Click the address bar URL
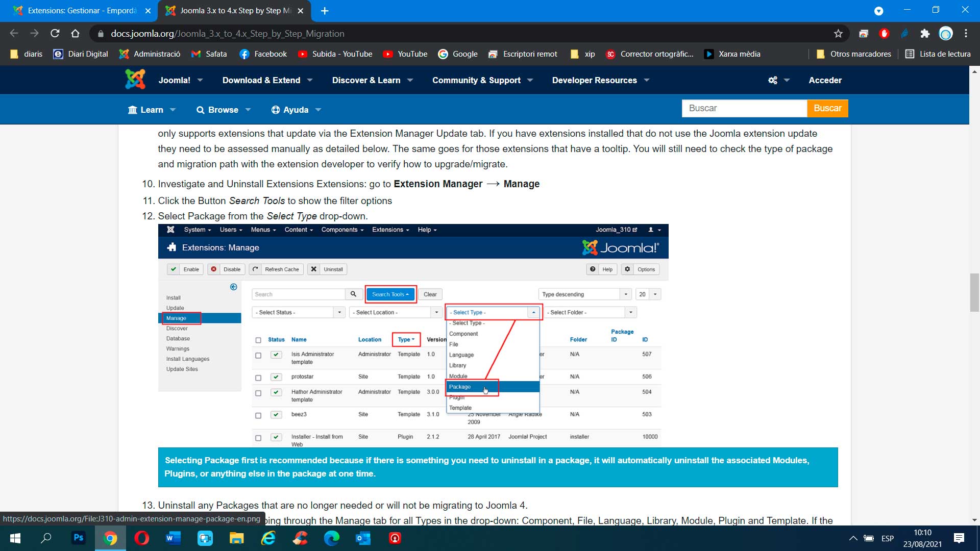This screenshot has height=551, width=980. click(x=228, y=34)
